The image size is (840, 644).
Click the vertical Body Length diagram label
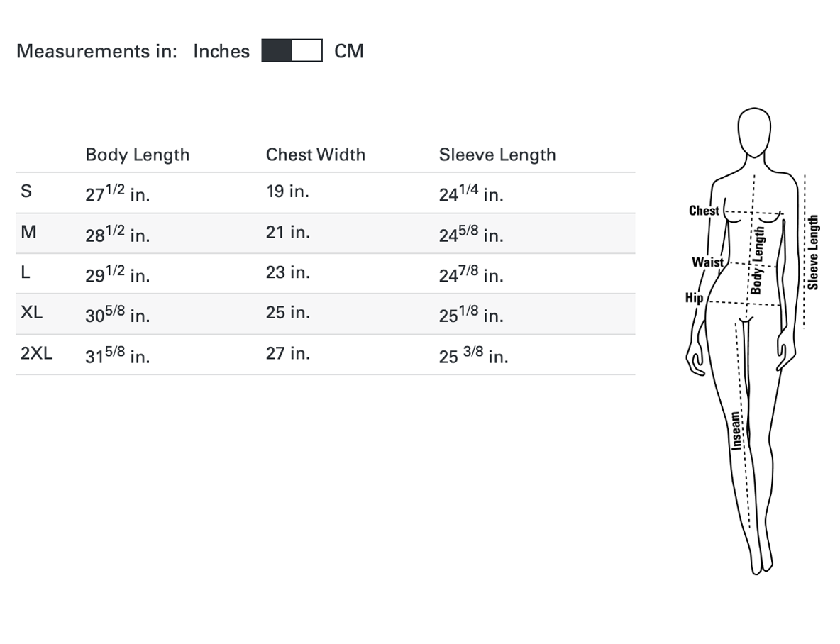click(757, 260)
